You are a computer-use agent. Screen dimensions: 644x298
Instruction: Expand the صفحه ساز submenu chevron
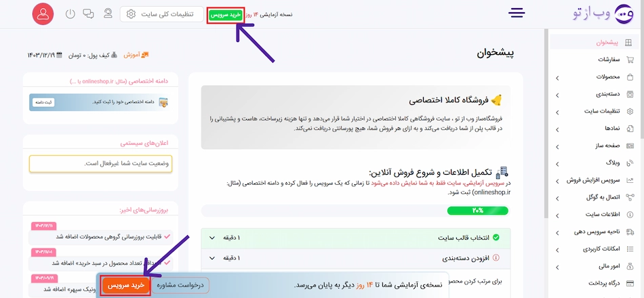(x=557, y=146)
